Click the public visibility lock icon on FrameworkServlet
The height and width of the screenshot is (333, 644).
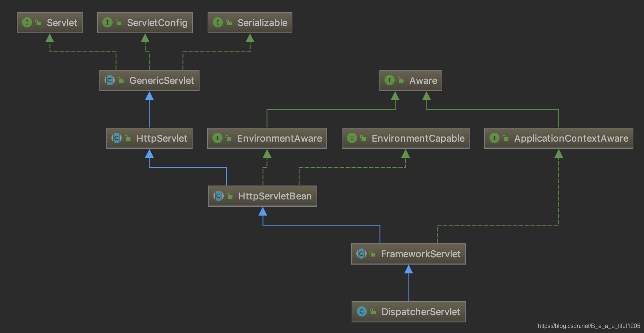[372, 254]
